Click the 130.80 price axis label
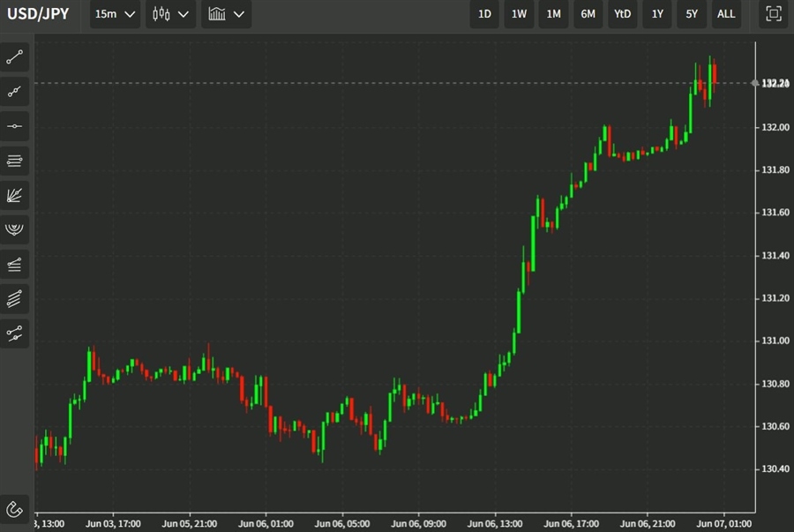Image resolution: width=794 pixels, height=532 pixels. (775, 384)
